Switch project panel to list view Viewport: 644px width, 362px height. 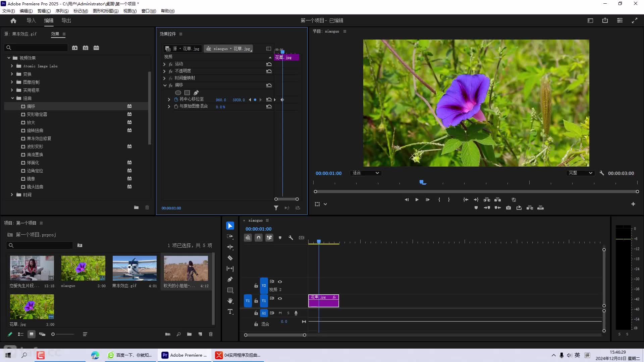coord(21,334)
